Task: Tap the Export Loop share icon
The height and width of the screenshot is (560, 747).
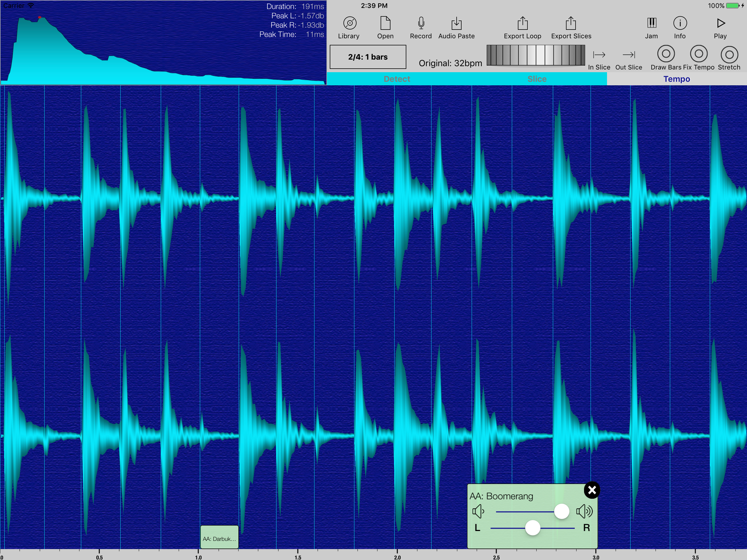Action: point(523,23)
